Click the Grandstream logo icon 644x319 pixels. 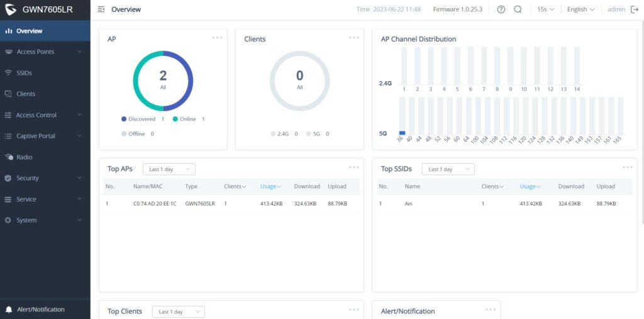point(11,9)
